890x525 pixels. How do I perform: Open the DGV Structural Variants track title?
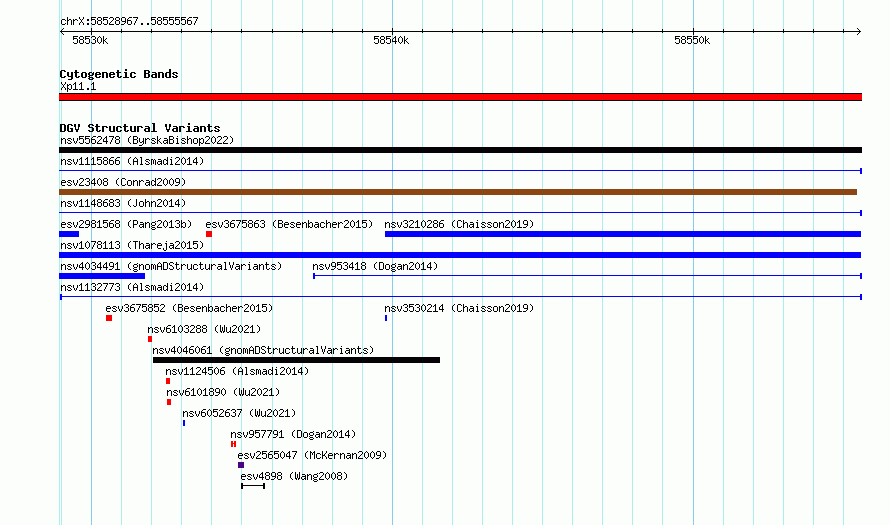pyautogui.click(x=140, y=128)
